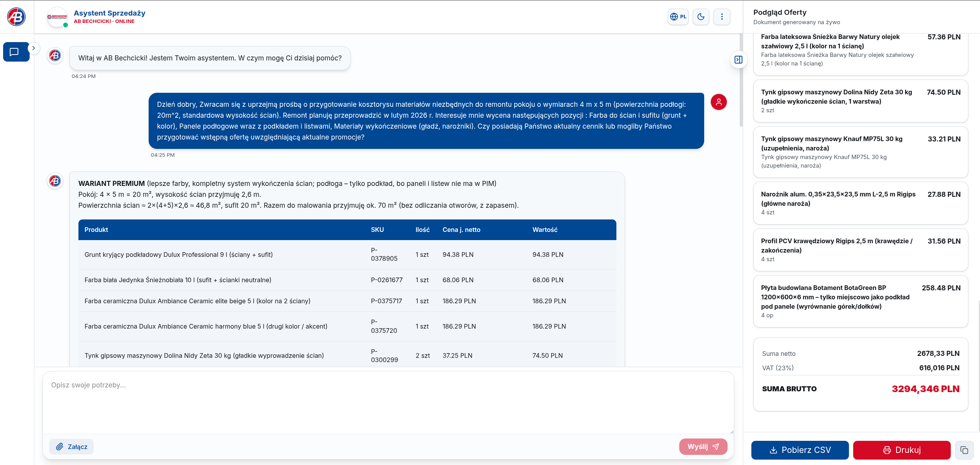Collapse the offer preview panel

point(738,60)
